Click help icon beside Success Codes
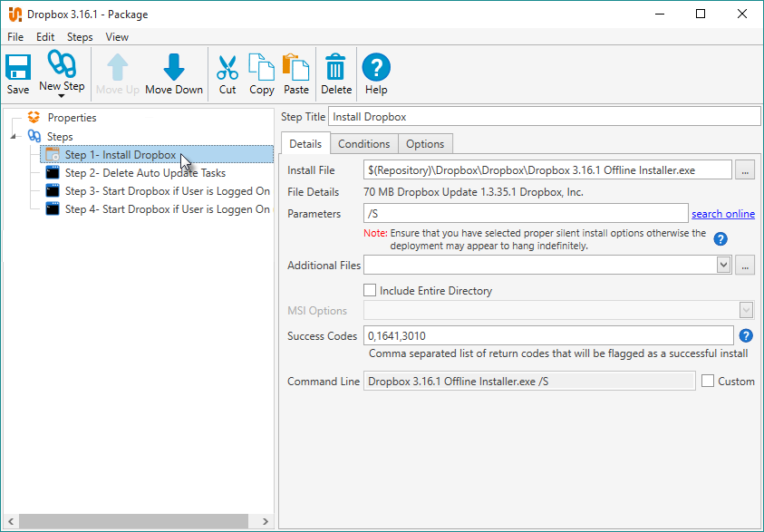 coord(747,335)
